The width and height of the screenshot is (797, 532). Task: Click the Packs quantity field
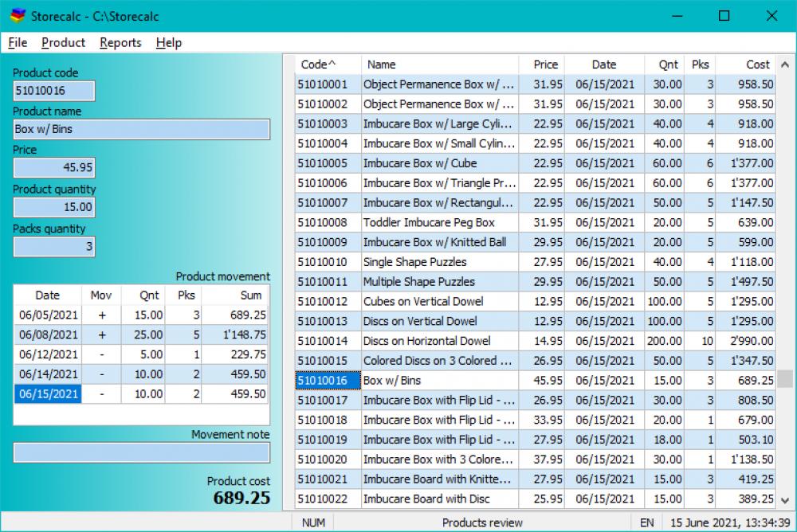point(53,247)
